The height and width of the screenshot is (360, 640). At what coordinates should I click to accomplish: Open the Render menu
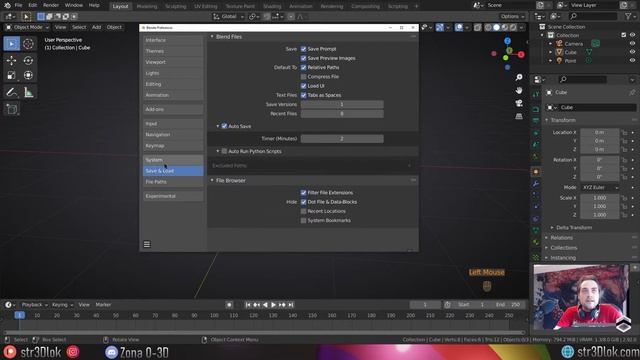point(51,5)
